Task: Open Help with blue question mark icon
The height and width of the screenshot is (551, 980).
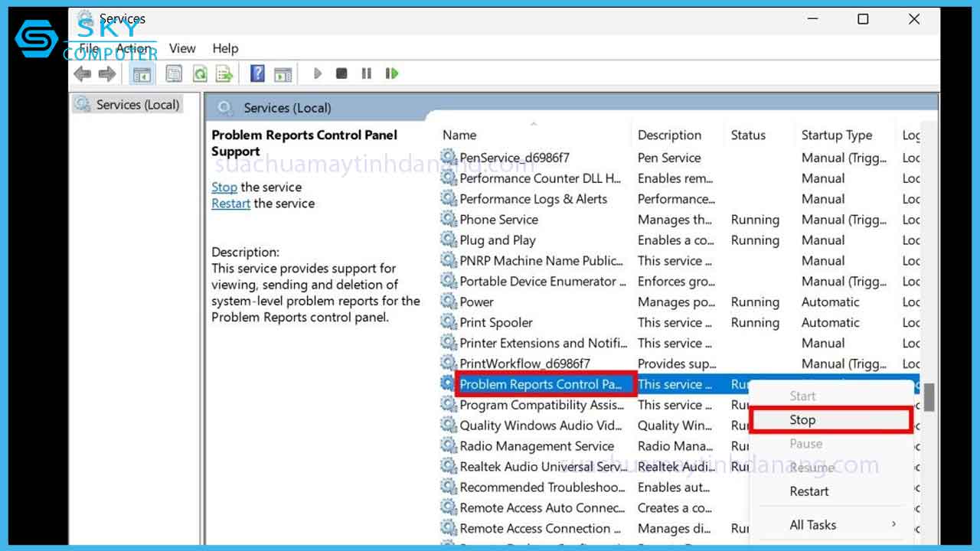Action: tap(258, 73)
